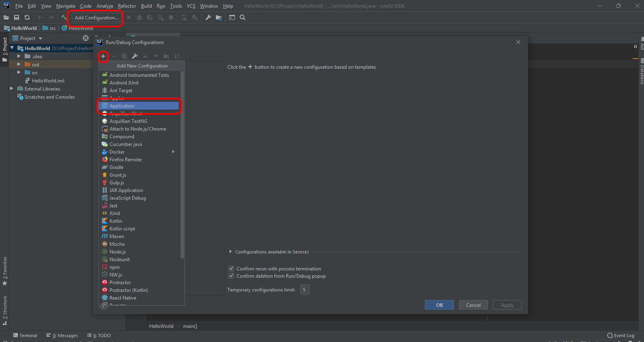Image resolution: width=644 pixels, height=342 pixels.
Task: Click the plus Add New Configuration icon
Action: (103, 56)
